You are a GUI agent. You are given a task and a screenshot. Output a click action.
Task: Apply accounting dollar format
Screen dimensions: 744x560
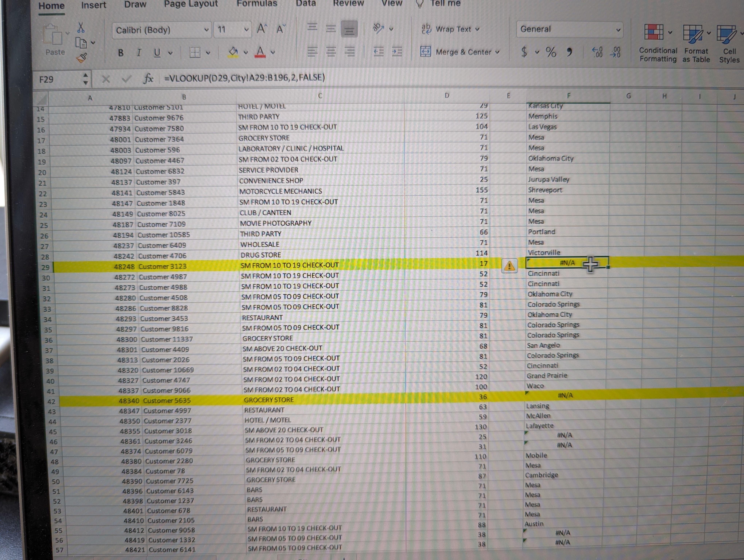point(524,52)
